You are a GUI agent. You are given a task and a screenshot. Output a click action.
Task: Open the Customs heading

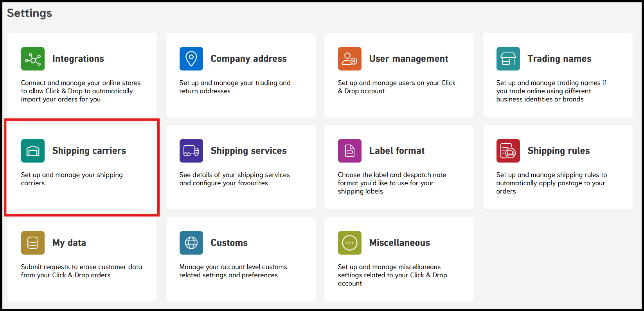click(x=229, y=243)
